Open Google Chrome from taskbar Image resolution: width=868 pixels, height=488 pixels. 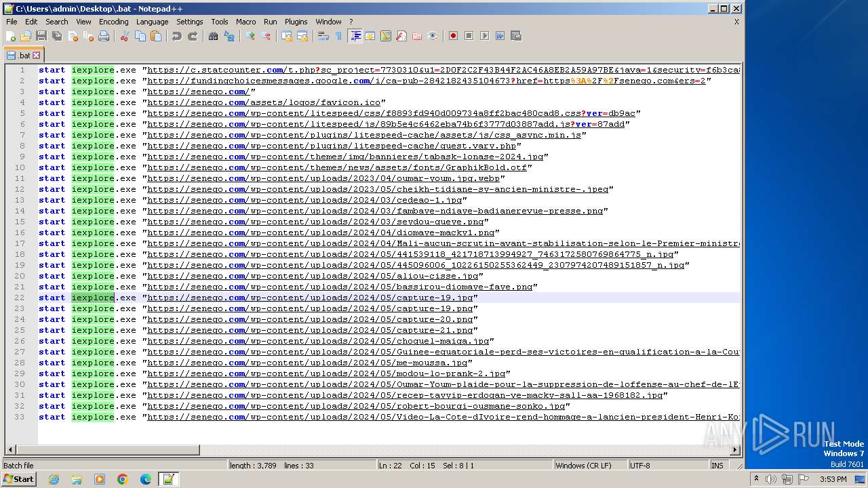pos(123,479)
